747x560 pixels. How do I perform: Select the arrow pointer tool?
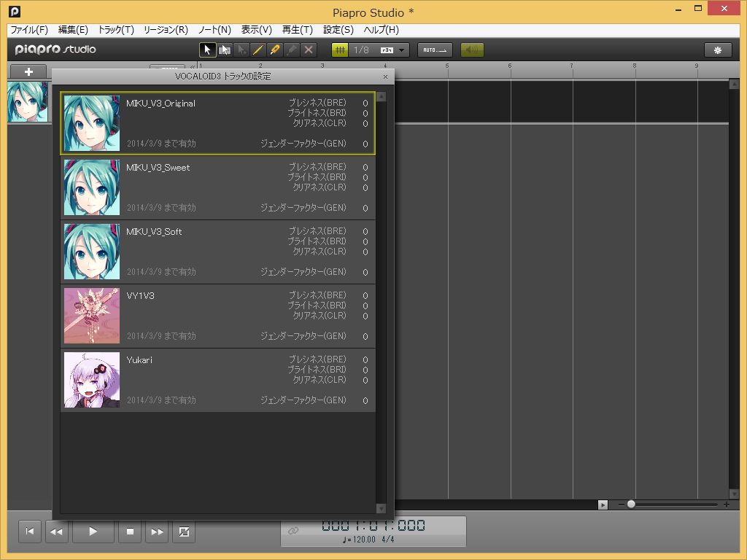[x=207, y=50]
